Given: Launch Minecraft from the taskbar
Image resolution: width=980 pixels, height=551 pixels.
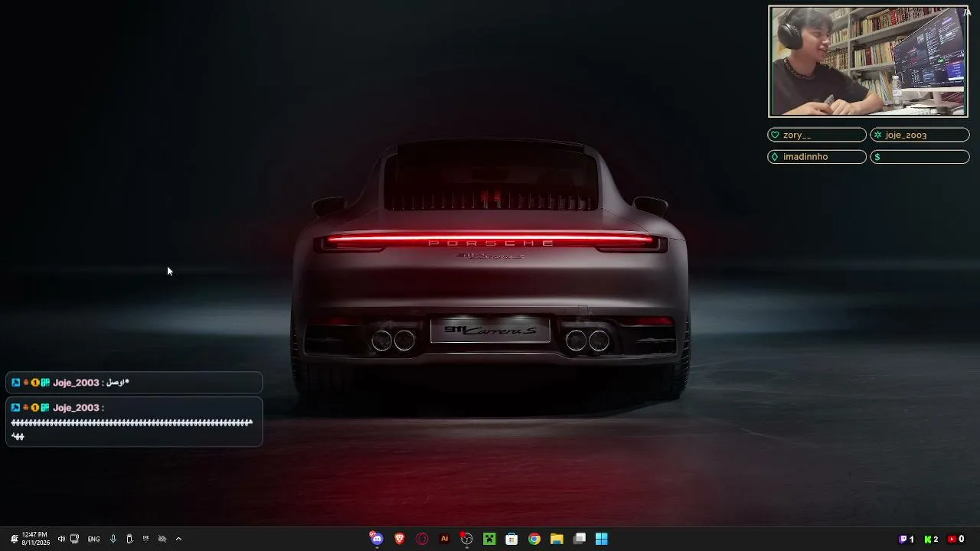Looking at the screenshot, I should (x=489, y=539).
